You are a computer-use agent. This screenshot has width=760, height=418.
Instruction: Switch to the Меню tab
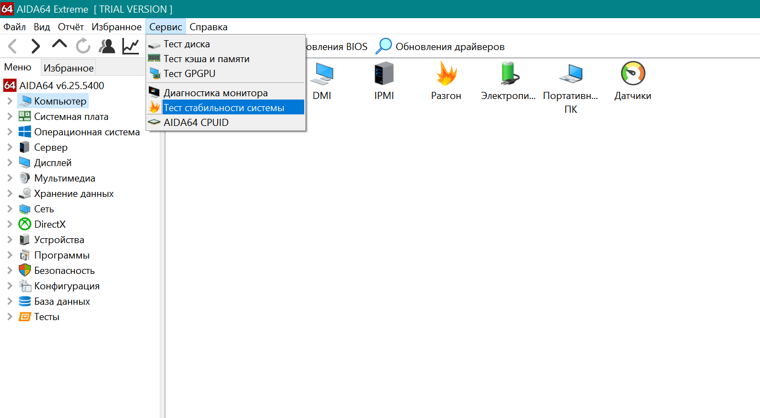18,67
